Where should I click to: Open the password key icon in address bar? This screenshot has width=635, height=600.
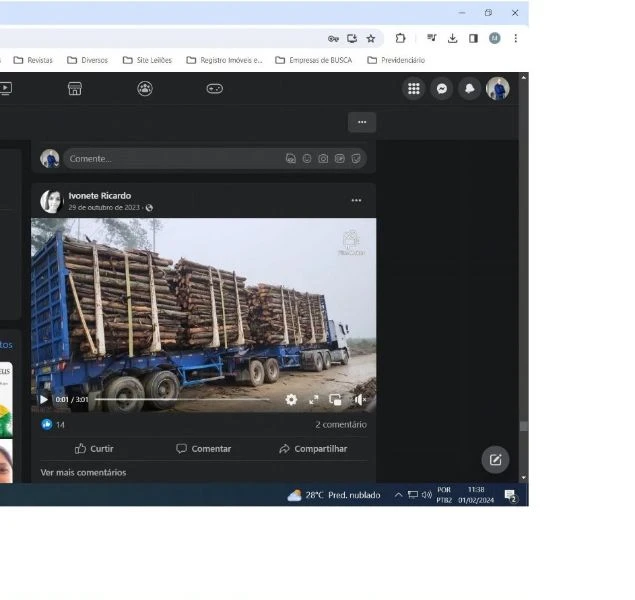pos(333,38)
